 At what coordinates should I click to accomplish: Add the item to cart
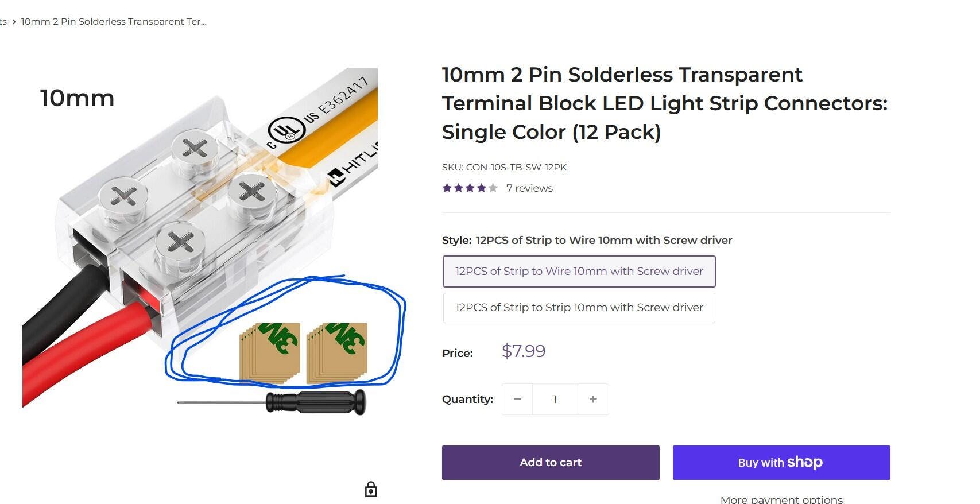click(x=550, y=463)
